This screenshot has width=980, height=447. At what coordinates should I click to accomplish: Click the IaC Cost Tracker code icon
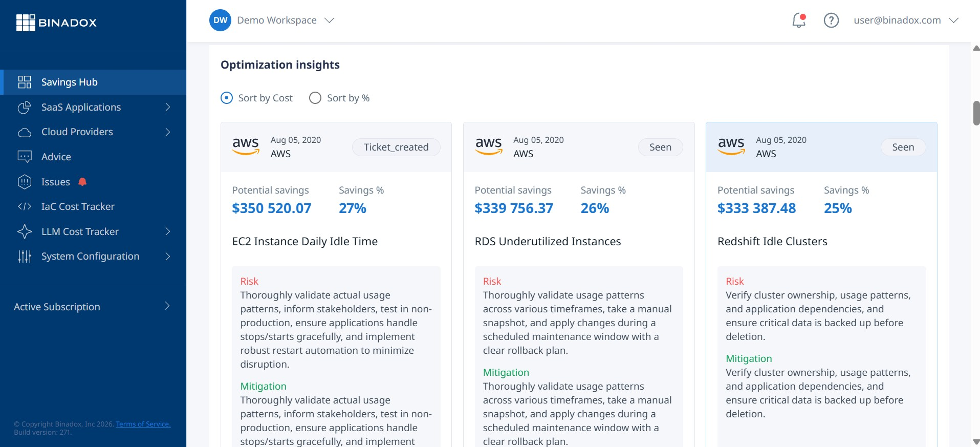pos(25,206)
